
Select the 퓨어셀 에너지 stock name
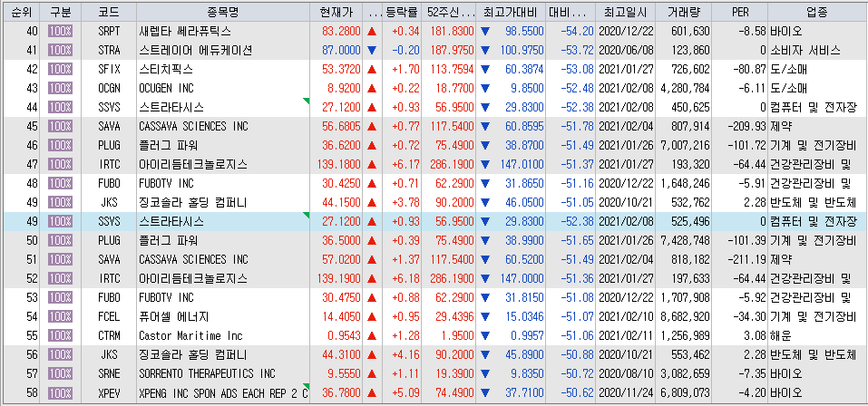[174, 317]
